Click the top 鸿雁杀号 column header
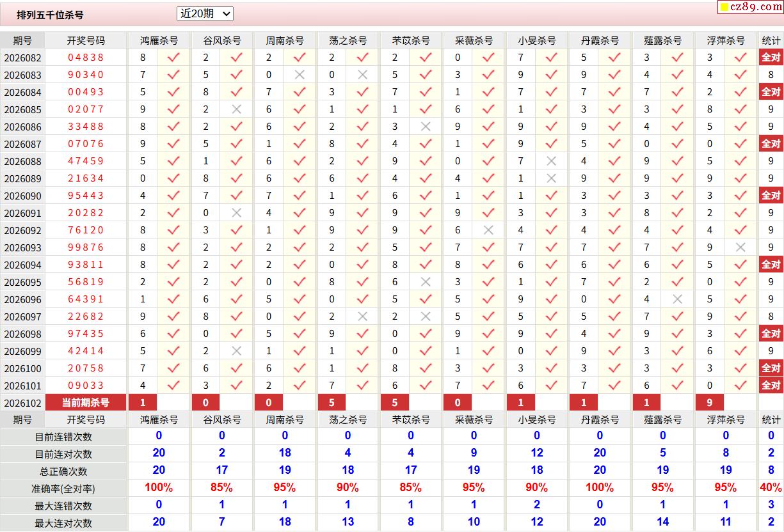784x532 pixels. click(x=159, y=40)
